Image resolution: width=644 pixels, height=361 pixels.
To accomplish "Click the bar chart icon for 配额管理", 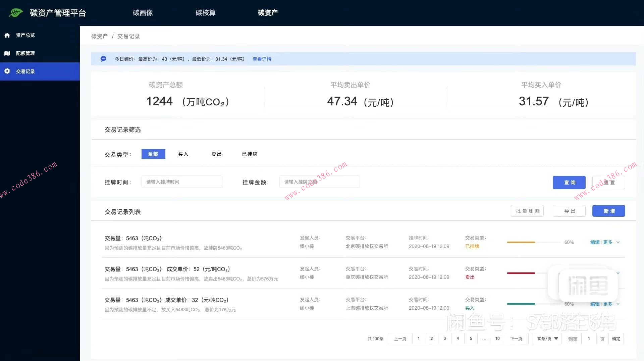I will coord(7,53).
